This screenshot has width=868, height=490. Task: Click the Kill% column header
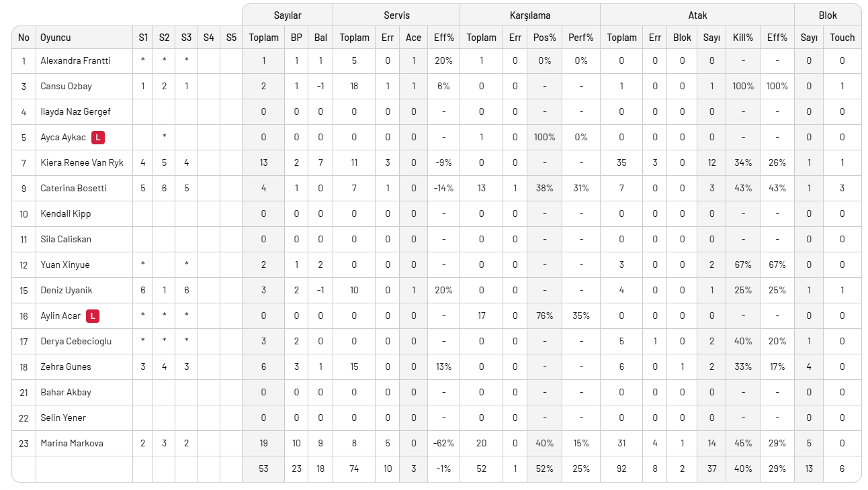(x=743, y=38)
